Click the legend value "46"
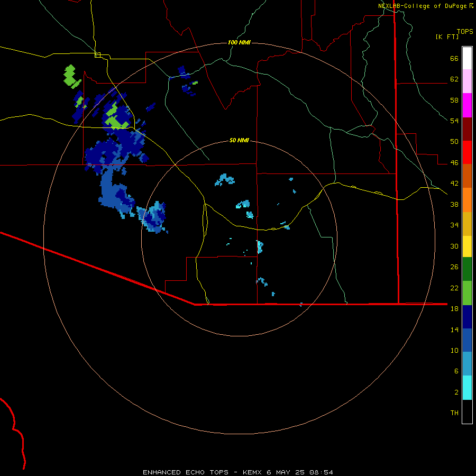Image resolution: width=476 pixels, height=476 pixels. pos(454,163)
